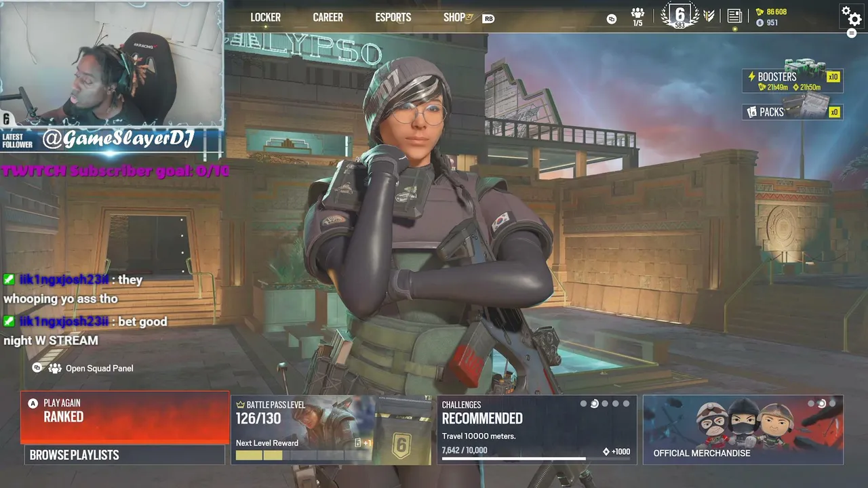The height and width of the screenshot is (488, 868).
Task: Click the chat message "night W STREAM"
Action: point(51,340)
